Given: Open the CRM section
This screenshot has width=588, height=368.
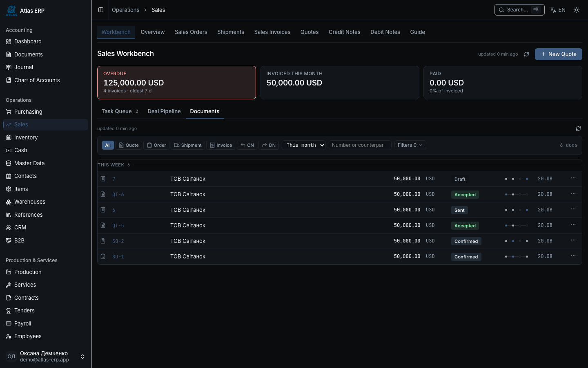Looking at the screenshot, I should coord(45,227).
